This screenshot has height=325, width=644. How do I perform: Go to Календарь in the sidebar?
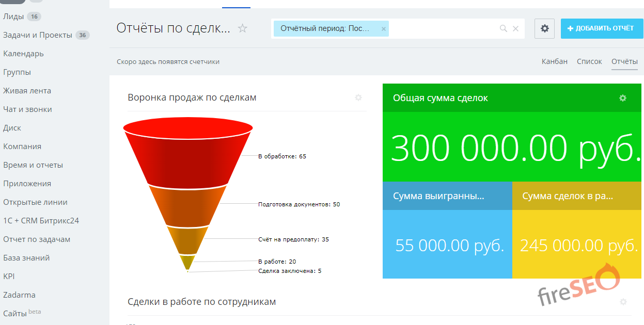[x=23, y=54]
